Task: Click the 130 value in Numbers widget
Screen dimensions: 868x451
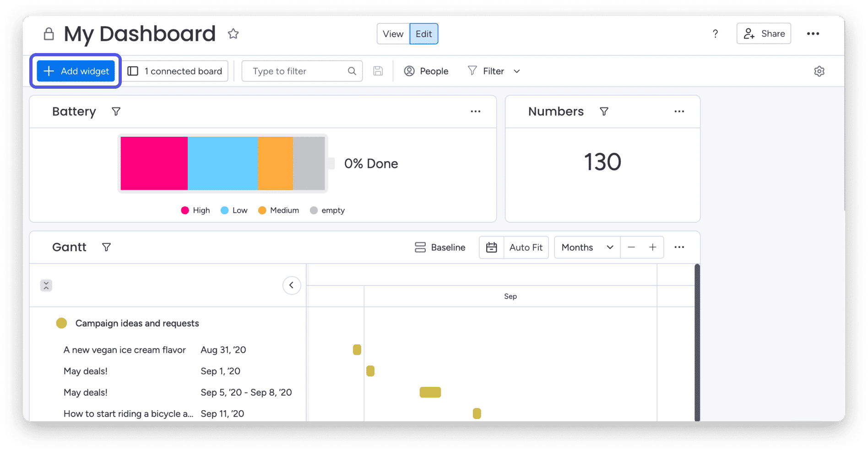Action: coord(602,162)
